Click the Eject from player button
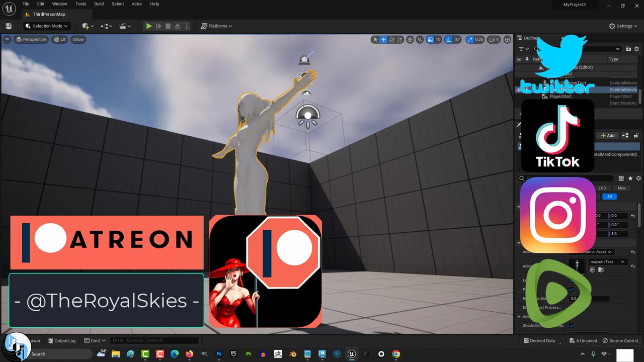 click(x=178, y=26)
